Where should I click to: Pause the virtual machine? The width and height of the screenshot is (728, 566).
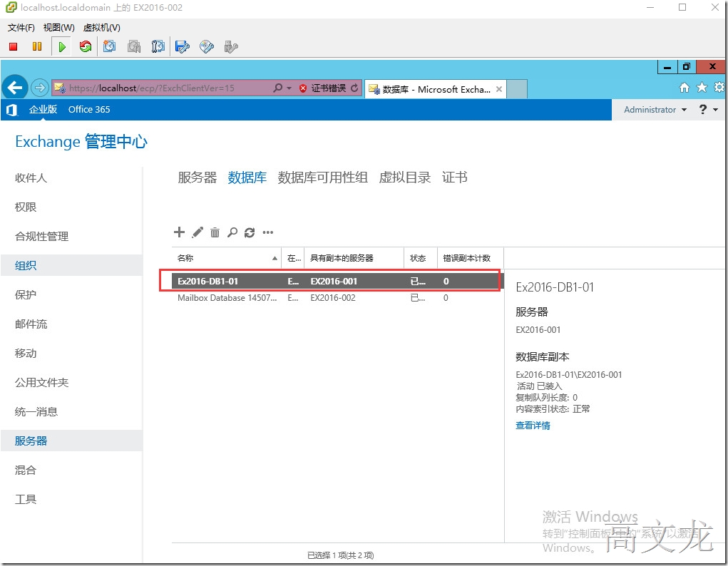[x=37, y=46]
